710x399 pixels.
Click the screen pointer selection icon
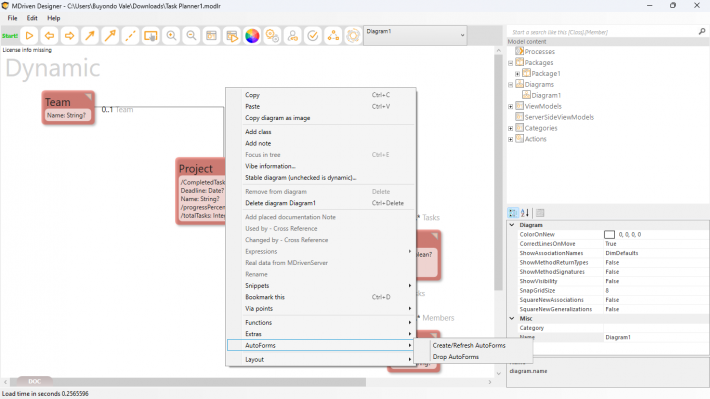pos(150,35)
